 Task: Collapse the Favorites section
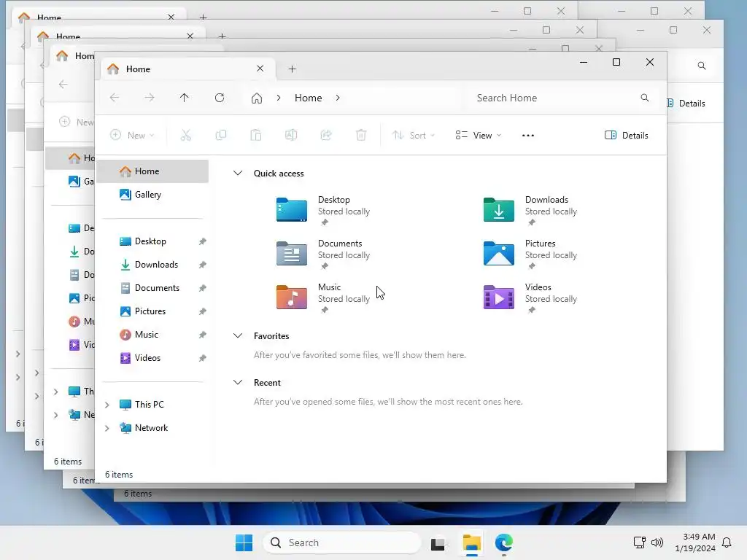[238, 335]
